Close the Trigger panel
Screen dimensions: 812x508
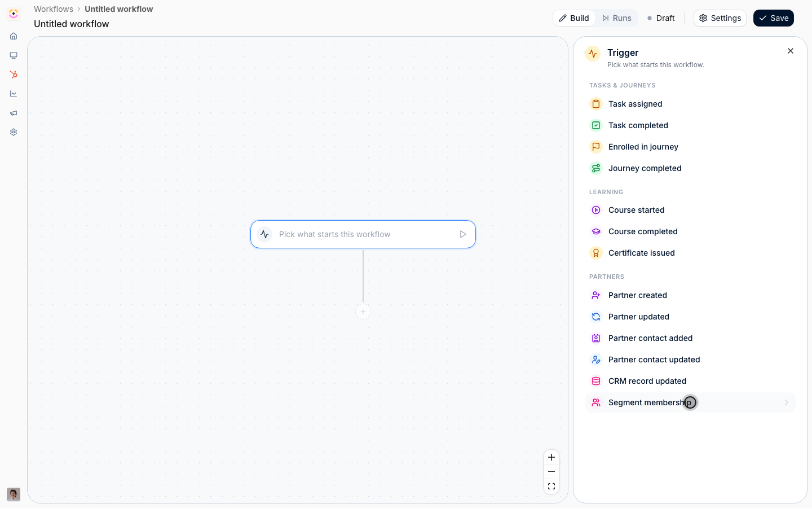[791, 51]
